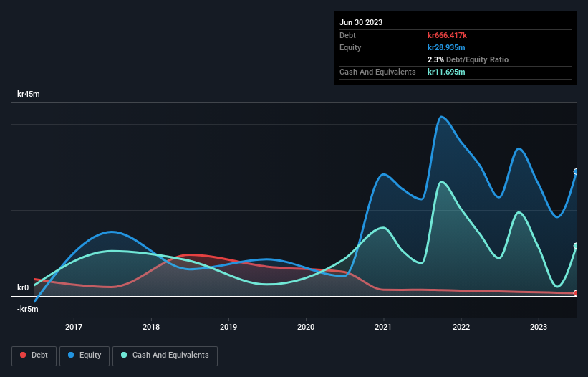The height and width of the screenshot is (377, 588).
Task: Toggle Cash And Equivalents legend button
Action: click(x=165, y=355)
